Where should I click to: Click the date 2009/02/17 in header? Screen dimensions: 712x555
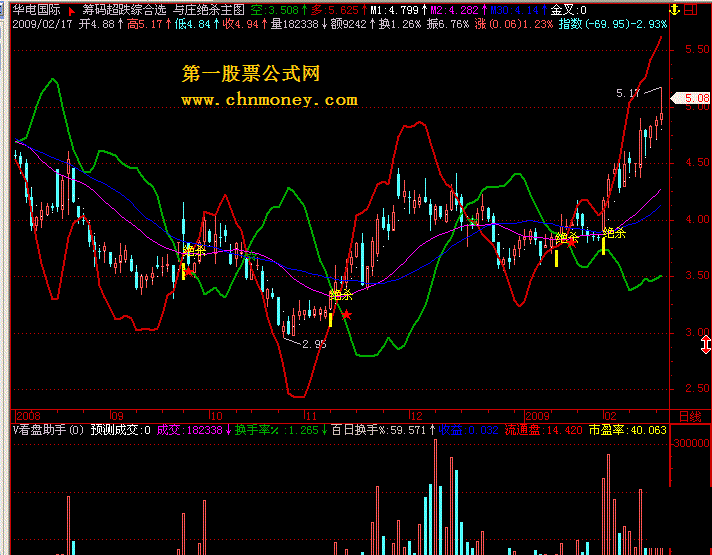pyautogui.click(x=42, y=24)
